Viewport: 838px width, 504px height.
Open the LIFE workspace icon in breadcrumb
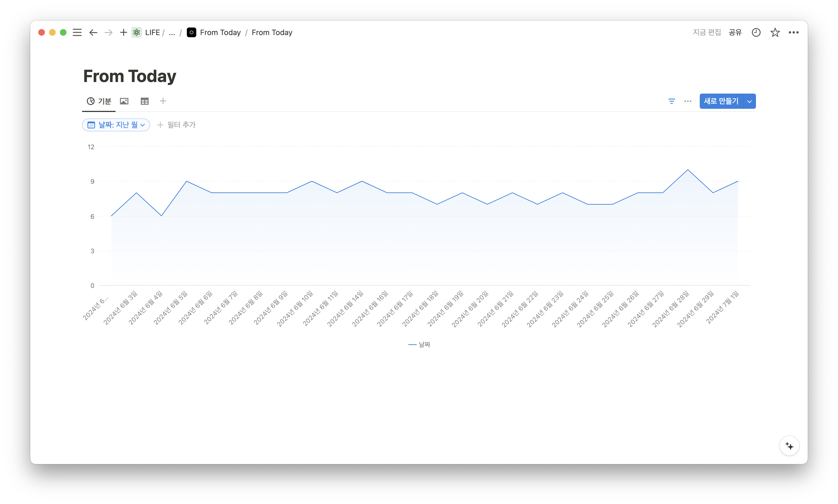pos(137,33)
